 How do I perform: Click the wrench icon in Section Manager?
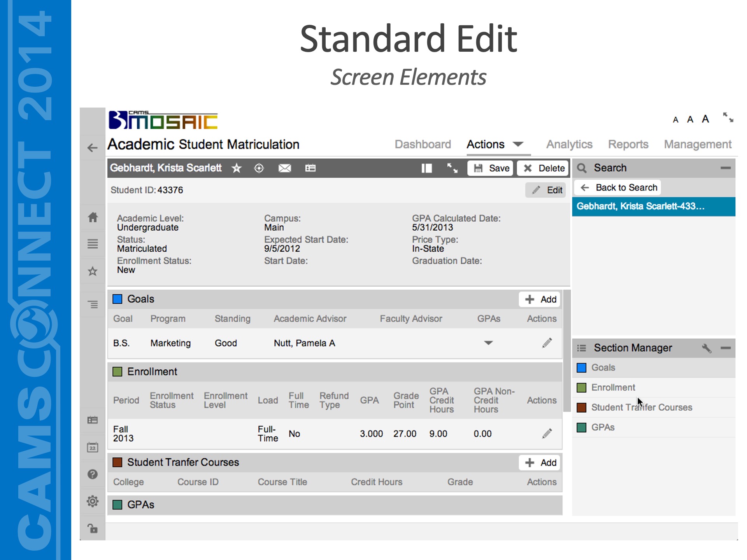point(706,348)
